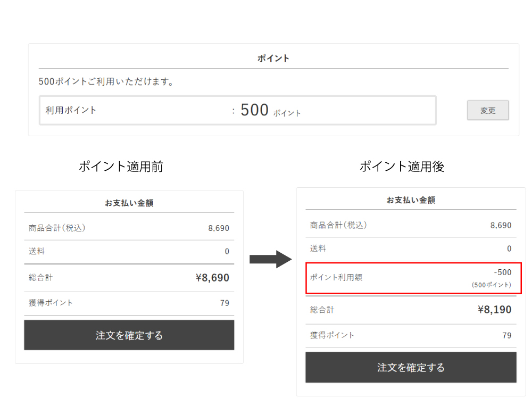Click 送料 label in the ポイント適用後 panel
The height and width of the screenshot is (406, 532).
(318, 248)
